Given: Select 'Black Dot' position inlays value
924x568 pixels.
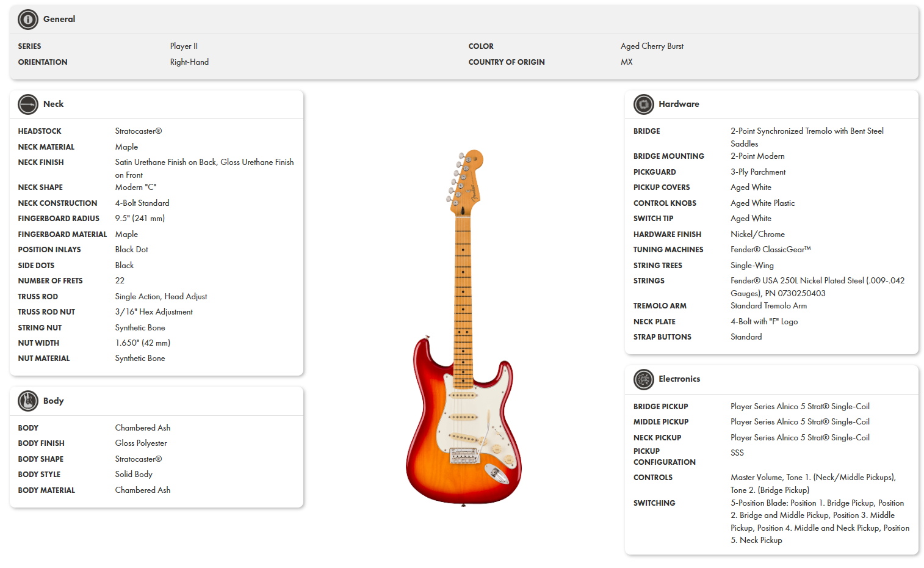Looking at the screenshot, I should pos(131,250).
